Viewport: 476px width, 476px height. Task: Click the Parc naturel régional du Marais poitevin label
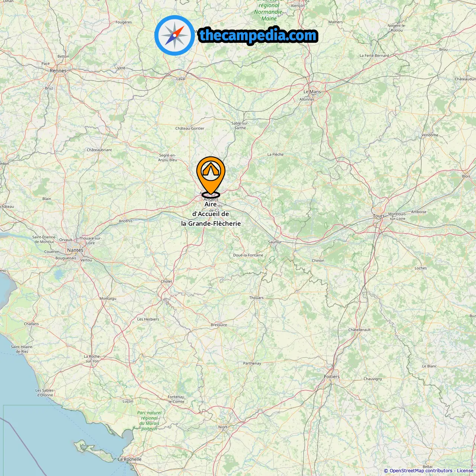tap(149, 421)
